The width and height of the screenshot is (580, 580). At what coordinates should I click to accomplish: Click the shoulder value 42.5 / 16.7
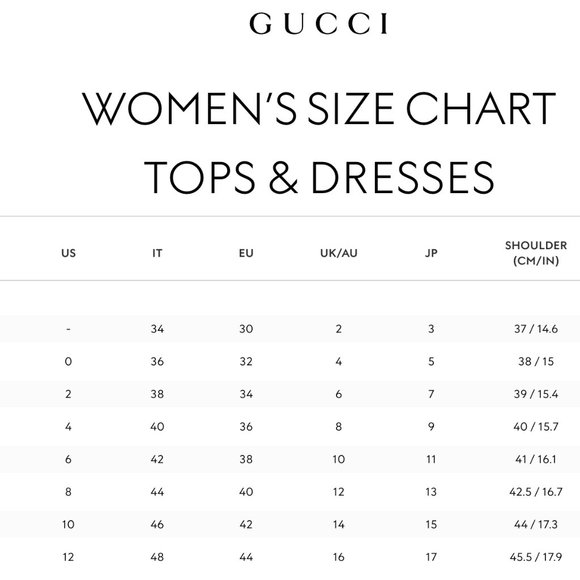click(x=536, y=492)
